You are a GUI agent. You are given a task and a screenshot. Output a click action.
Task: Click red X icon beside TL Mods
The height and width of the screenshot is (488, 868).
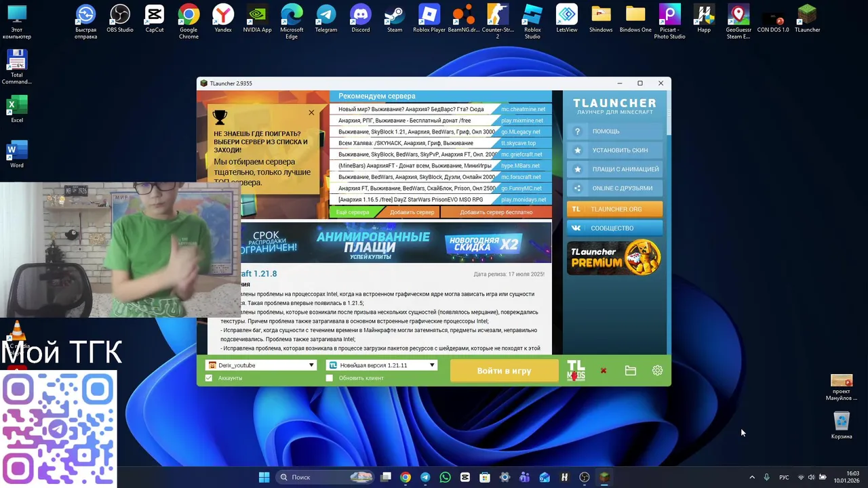pyautogui.click(x=603, y=371)
